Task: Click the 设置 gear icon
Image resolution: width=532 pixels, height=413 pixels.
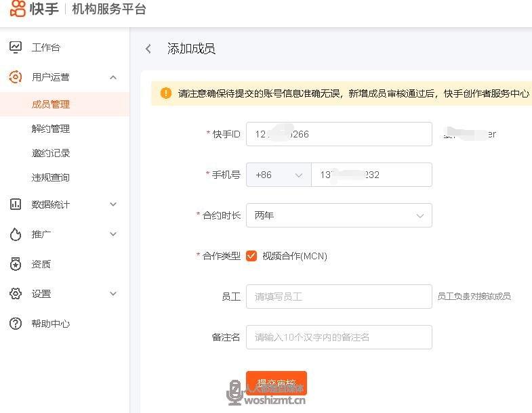Action: [16, 294]
